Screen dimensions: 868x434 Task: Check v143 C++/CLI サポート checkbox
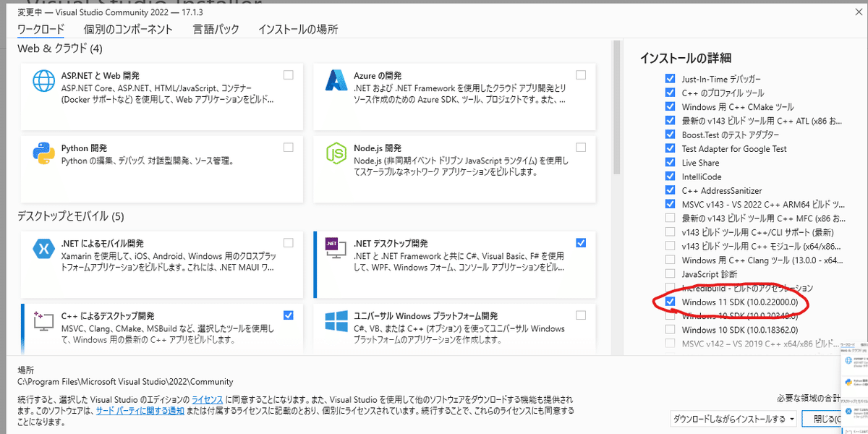click(670, 232)
